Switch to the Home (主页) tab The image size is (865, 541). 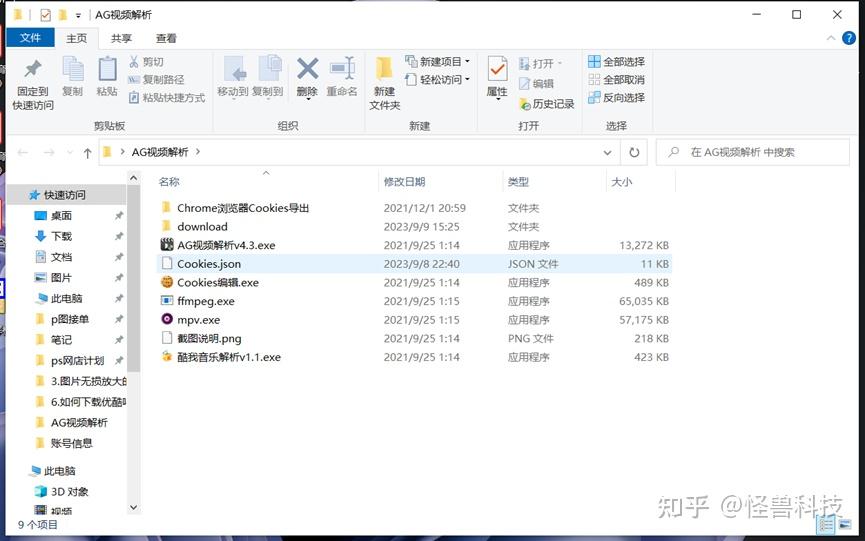coord(77,38)
